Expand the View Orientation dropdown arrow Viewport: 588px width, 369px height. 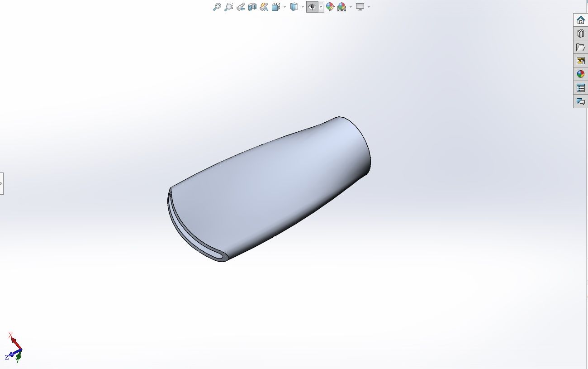(285, 7)
